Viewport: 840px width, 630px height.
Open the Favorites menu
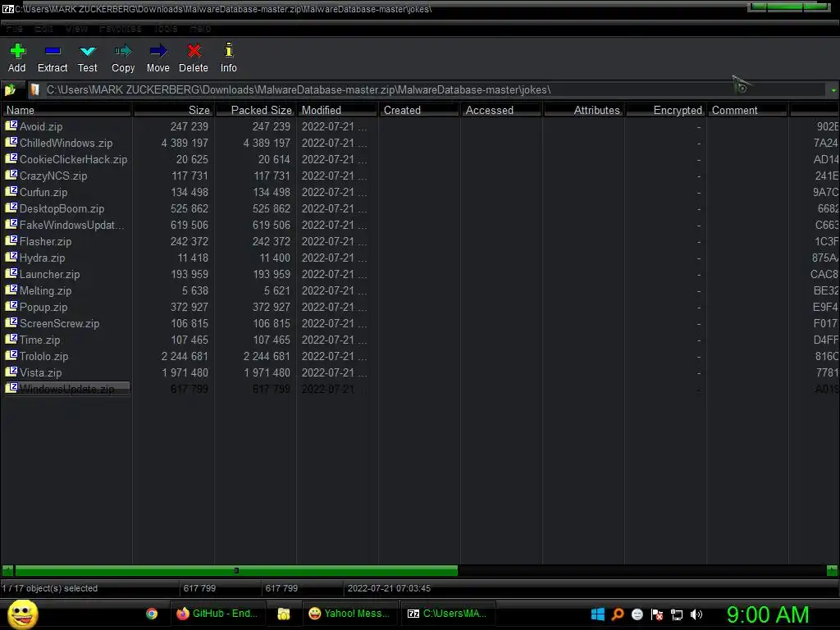coord(120,29)
